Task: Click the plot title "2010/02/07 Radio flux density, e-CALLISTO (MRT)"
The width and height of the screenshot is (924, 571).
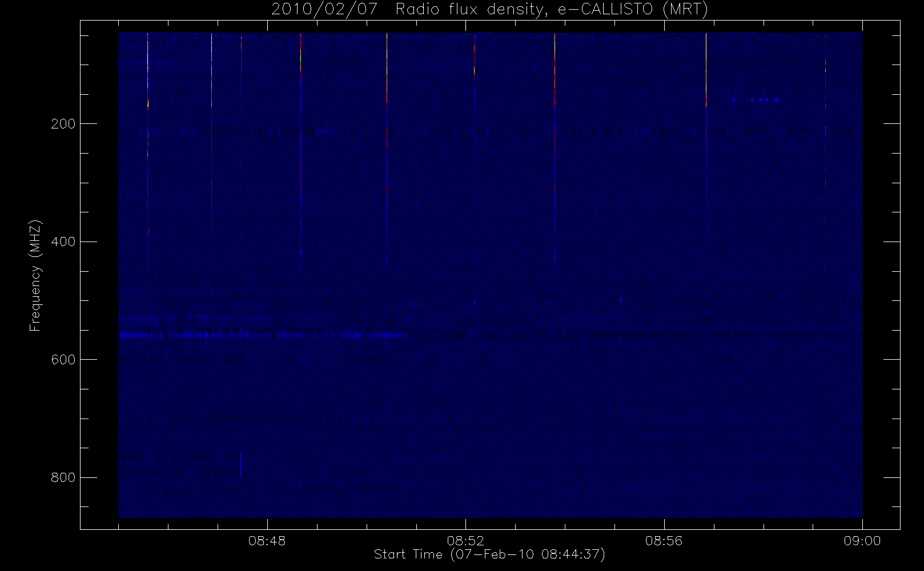Action: coord(489,10)
